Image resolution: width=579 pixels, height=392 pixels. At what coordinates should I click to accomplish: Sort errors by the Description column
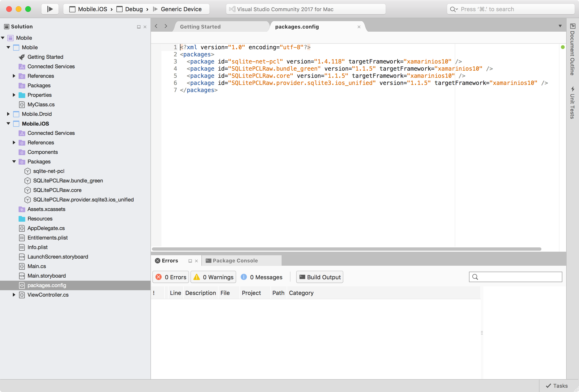click(x=200, y=293)
